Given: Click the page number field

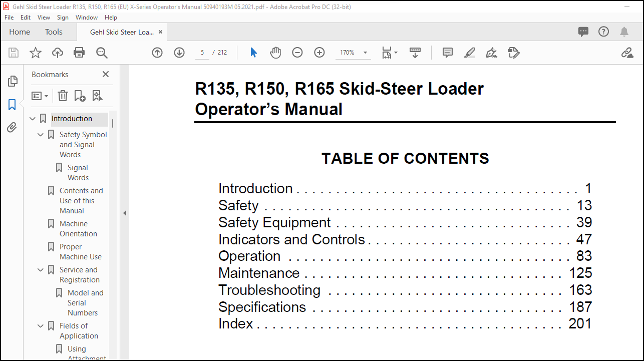Looking at the screenshot, I should (202, 53).
